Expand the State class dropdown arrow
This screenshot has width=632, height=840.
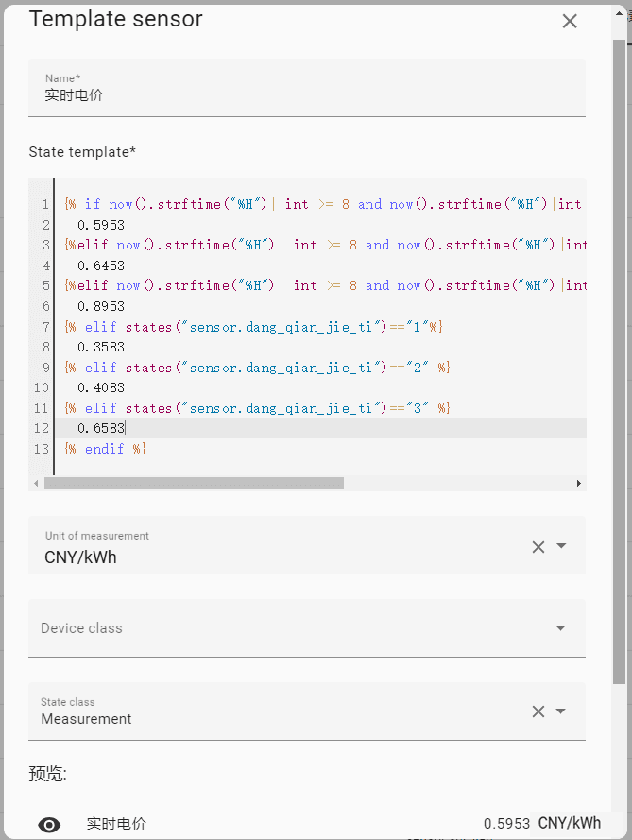click(x=561, y=711)
